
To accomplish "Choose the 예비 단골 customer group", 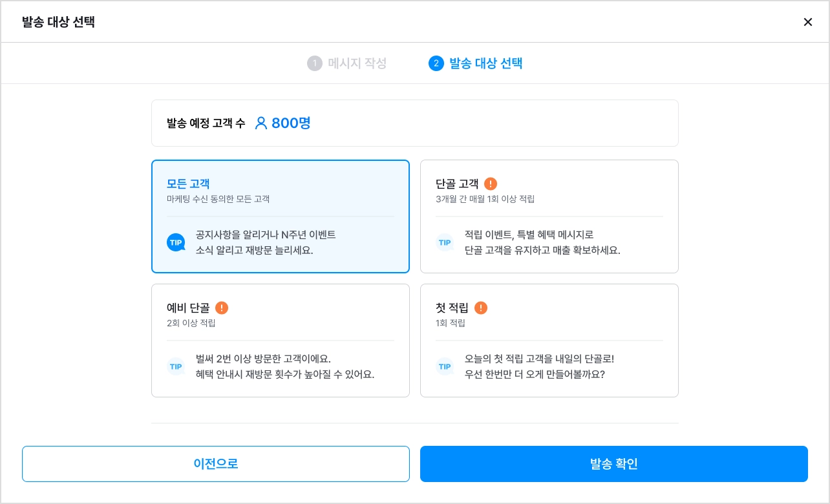I will 281,341.
